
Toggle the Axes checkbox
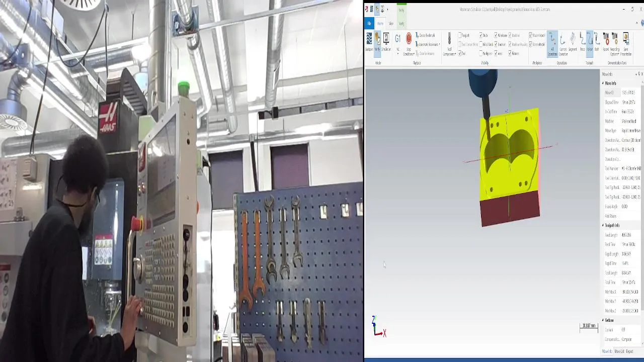[496, 53]
